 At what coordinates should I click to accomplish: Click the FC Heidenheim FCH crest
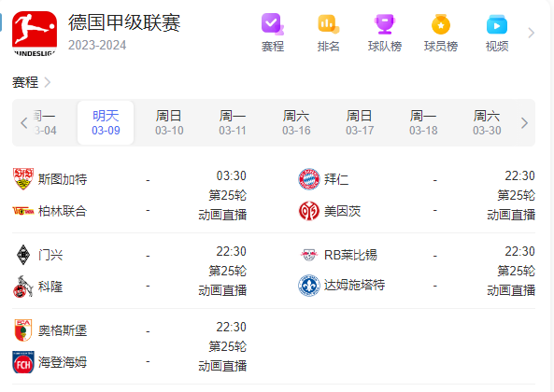coord(23,362)
